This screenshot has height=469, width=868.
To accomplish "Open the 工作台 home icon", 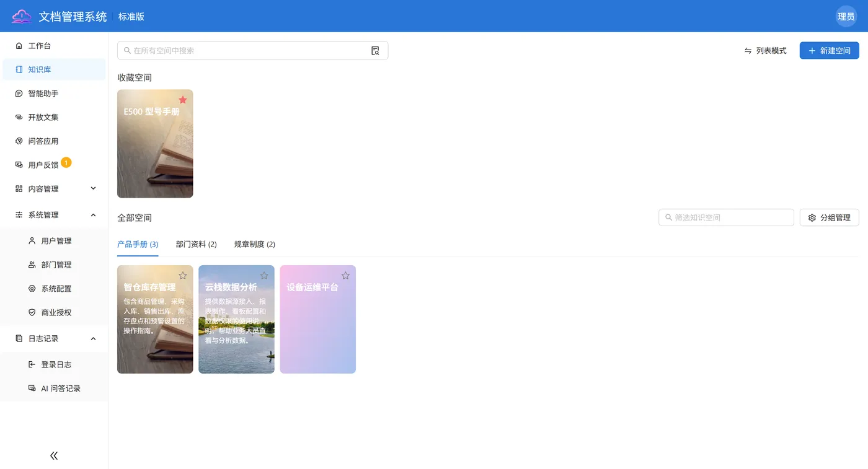I will 19,46.
